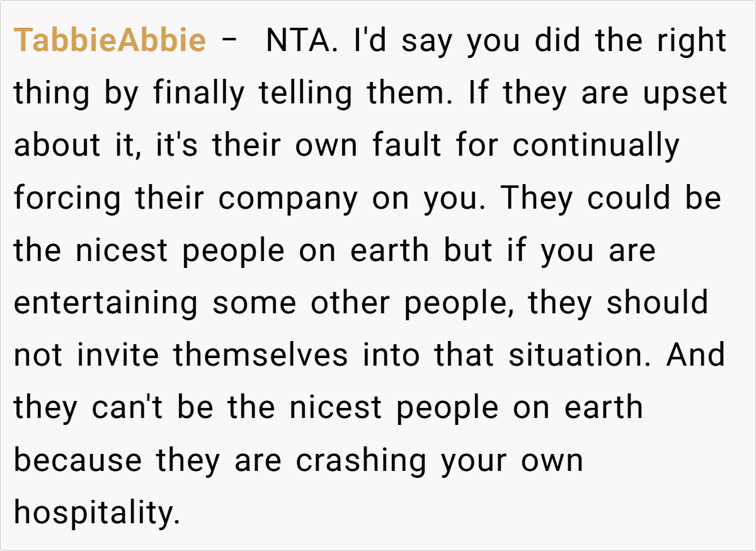756x551 pixels.
Task: Click the word "upset" in the comment
Action: (684, 93)
